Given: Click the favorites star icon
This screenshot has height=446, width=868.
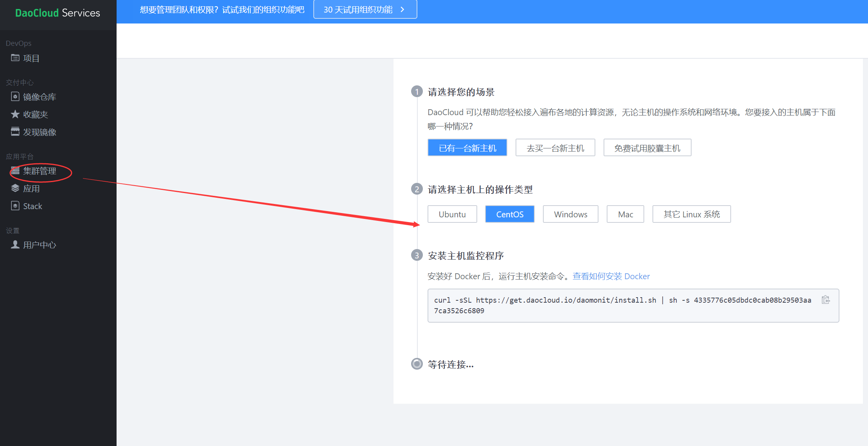Looking at the screenshot, I should [15, 114].
